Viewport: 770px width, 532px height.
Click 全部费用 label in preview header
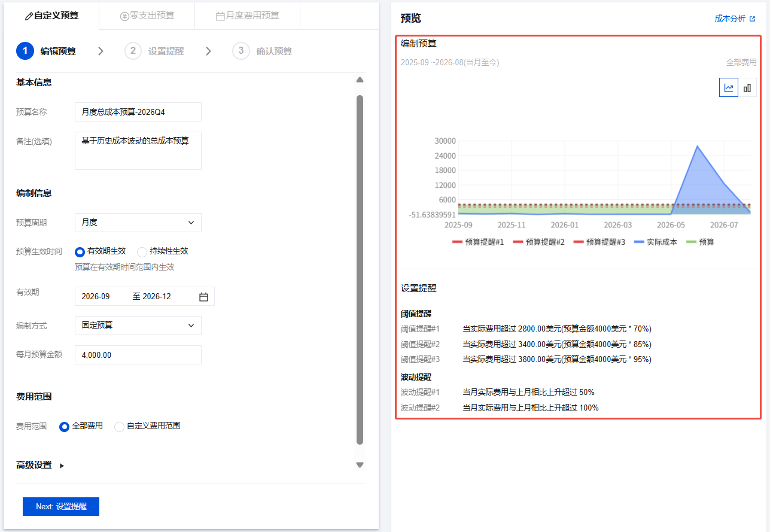pyautogui.click(x=741, y=62)
